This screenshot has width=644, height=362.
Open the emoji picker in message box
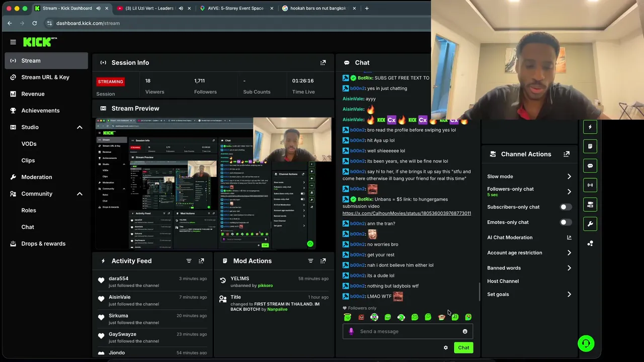pyautogui.click(x=465, y=331)
